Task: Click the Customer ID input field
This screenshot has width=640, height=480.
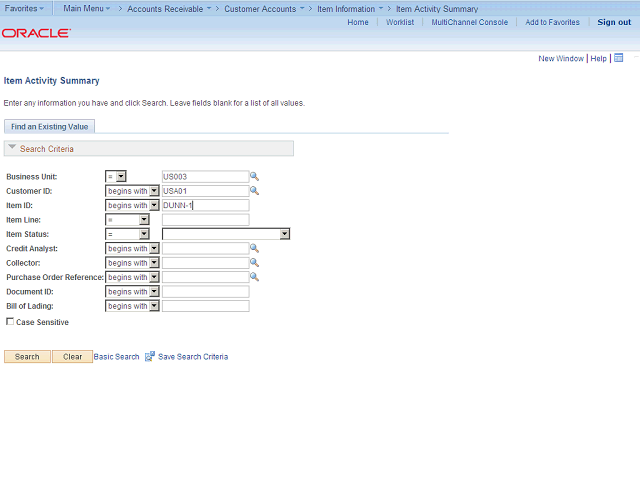Action: click(x=205, y=191)
